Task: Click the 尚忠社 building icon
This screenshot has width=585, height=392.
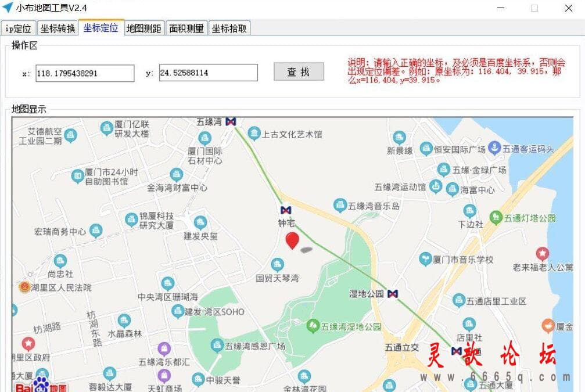Action: (60, 261)
